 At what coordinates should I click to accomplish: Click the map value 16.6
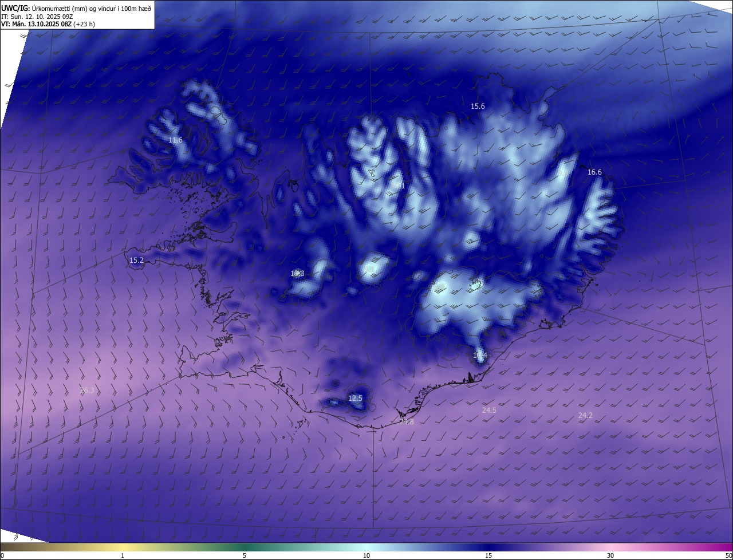tap(594, 172)
